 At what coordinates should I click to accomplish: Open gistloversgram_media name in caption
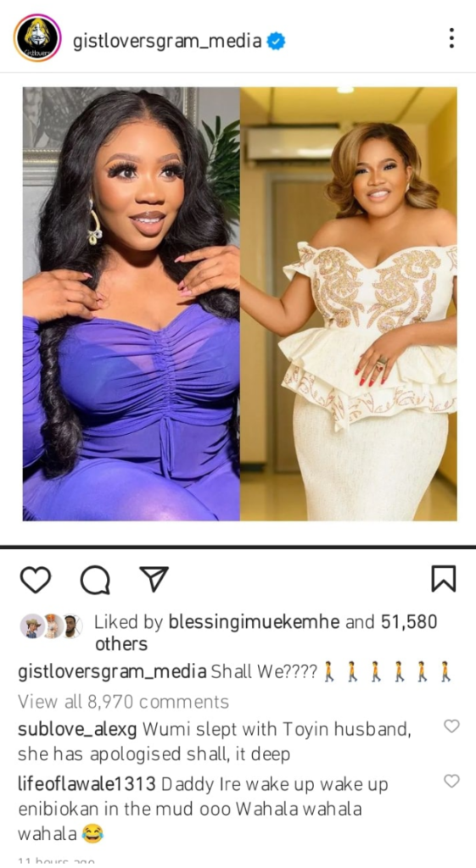[x=112, y=672]
